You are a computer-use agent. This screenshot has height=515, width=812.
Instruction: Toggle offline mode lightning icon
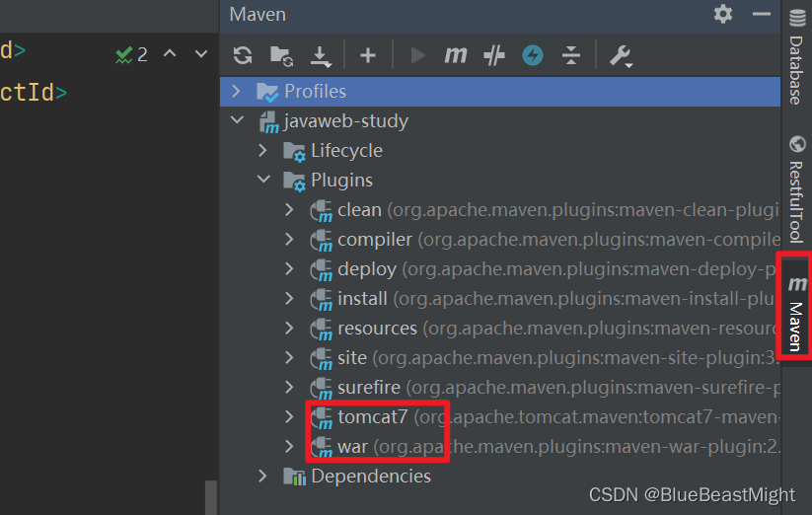[x=533, y=55]
